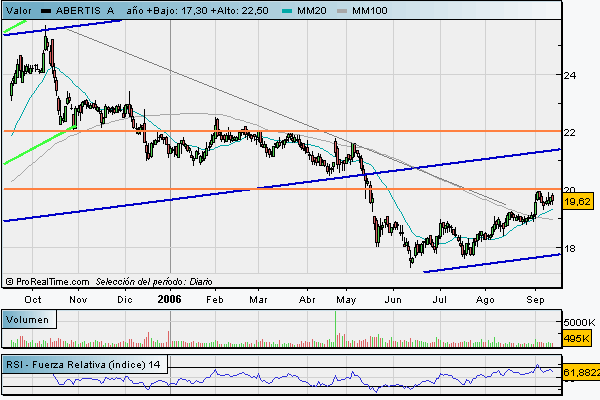The width and height of the screenshot is (600, 400).
Task: Click the teal MM20 legend swatch
Action: (287, 11)
